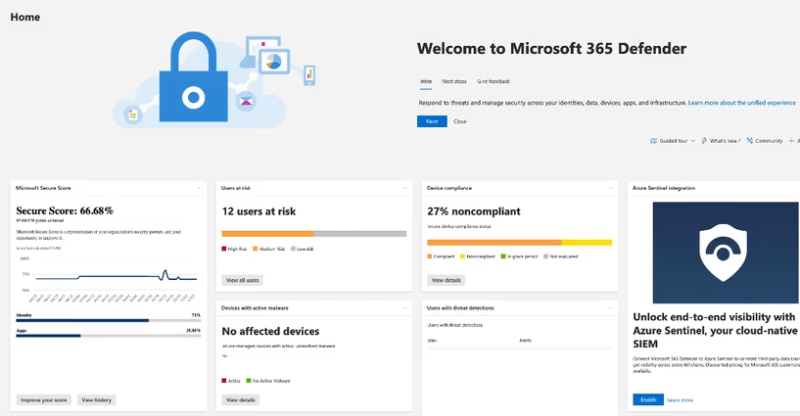
Task: Click the 27% noncompliant heading
Action: 473,211
